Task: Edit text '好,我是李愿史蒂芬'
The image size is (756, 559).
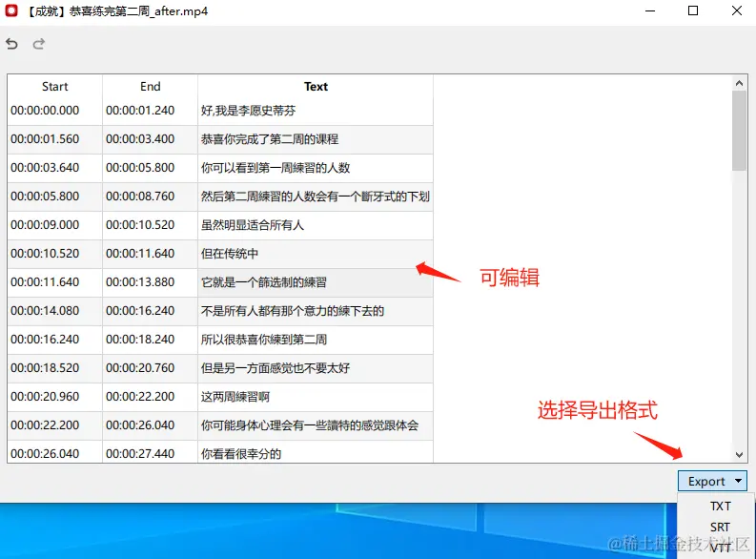Action: click(x=316, y=111)
